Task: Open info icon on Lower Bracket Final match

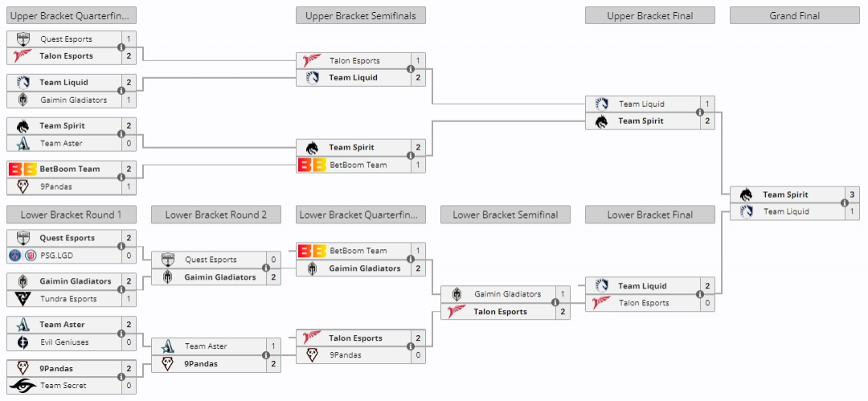Action: point(699,295)
